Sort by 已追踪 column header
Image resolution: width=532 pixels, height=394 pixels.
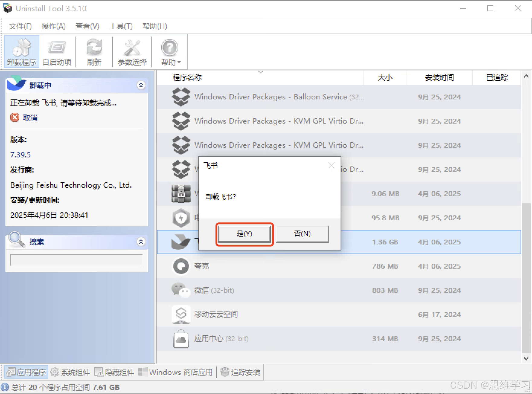497,78
